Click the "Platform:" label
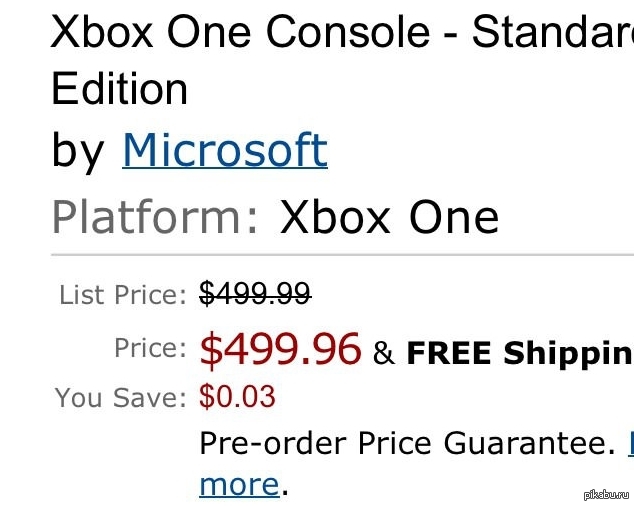 [x=155, y=216]
